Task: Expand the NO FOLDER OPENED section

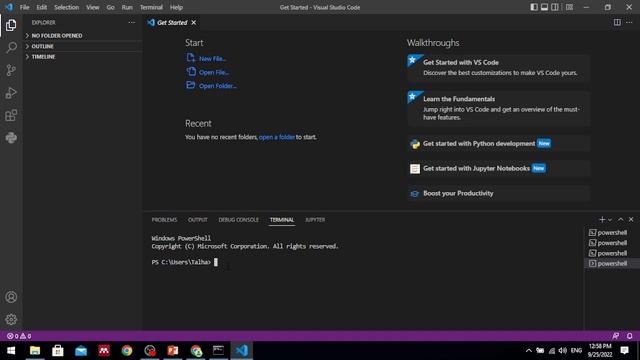Action: [82, 36]
